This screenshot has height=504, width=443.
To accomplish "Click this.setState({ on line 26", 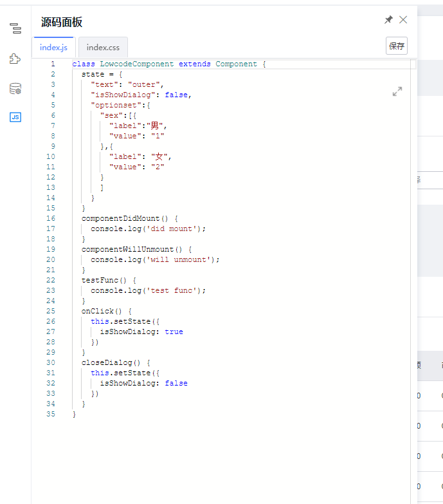I will pyautogui.click(x=125, y=321).
